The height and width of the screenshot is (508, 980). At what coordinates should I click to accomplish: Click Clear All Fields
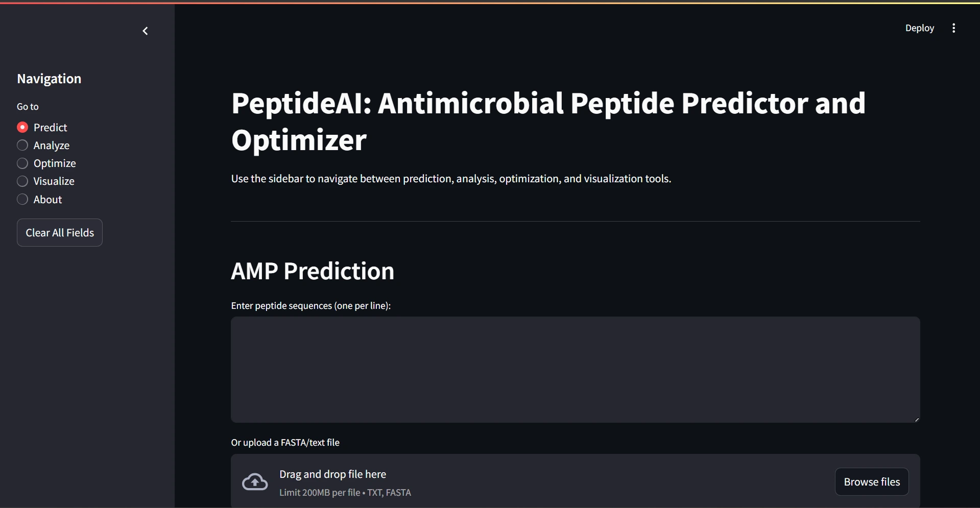[60, 233]
